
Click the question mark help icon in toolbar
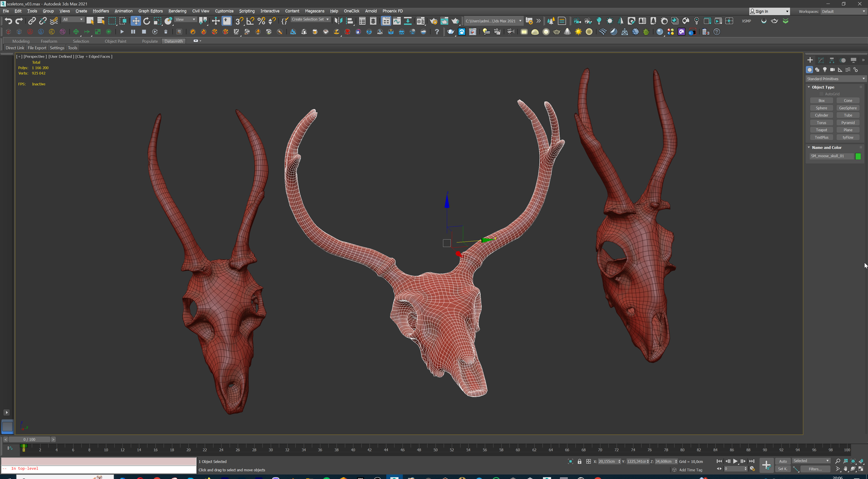437,32
